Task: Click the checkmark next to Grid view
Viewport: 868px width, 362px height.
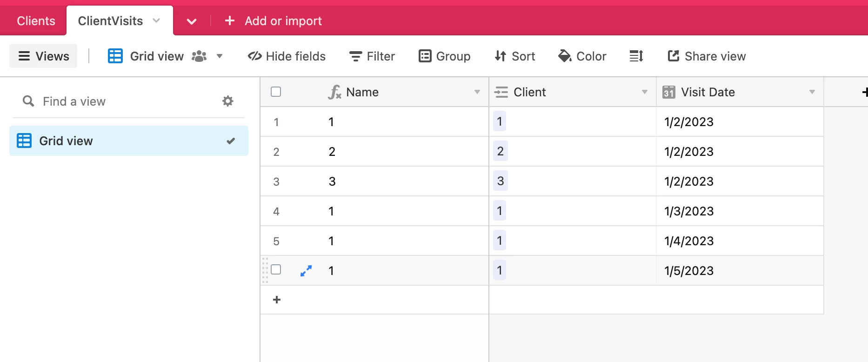Action: pos(231,141)
